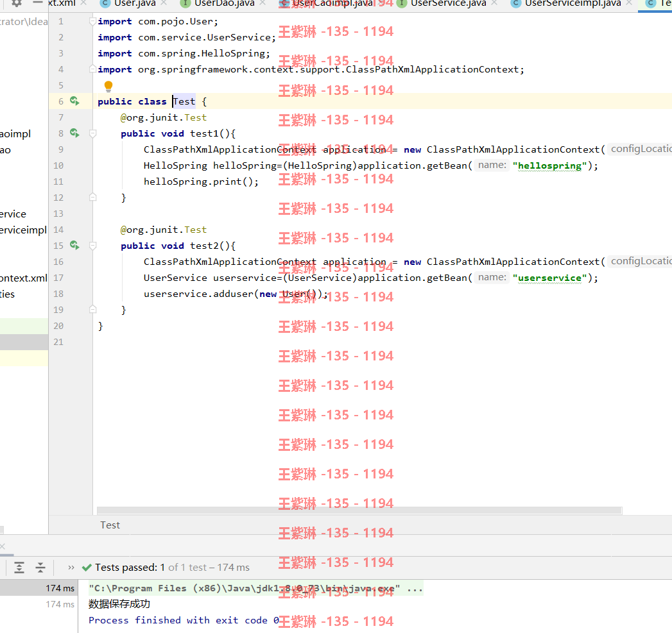Screen dimensions: 672x633
Task: Run the Test class from its gutter icon
Action: click(74, 101)
